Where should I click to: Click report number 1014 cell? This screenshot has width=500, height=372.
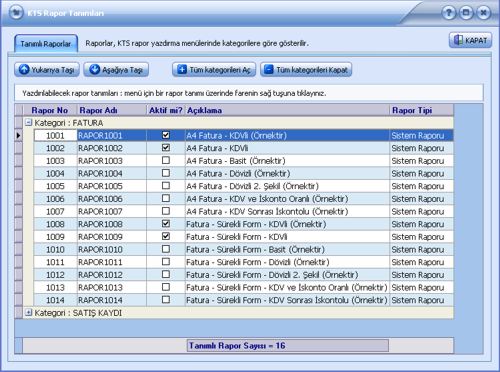click(x=55, y=300)
